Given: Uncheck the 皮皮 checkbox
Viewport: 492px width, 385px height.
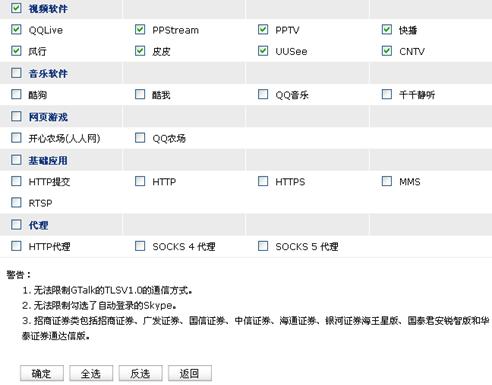Looking at the screenshot, I should point(140,51).
